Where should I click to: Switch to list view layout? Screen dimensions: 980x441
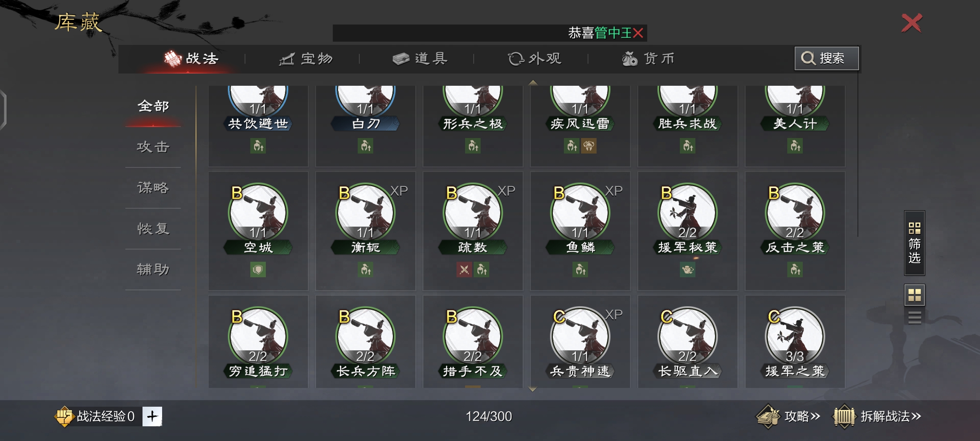914,317
